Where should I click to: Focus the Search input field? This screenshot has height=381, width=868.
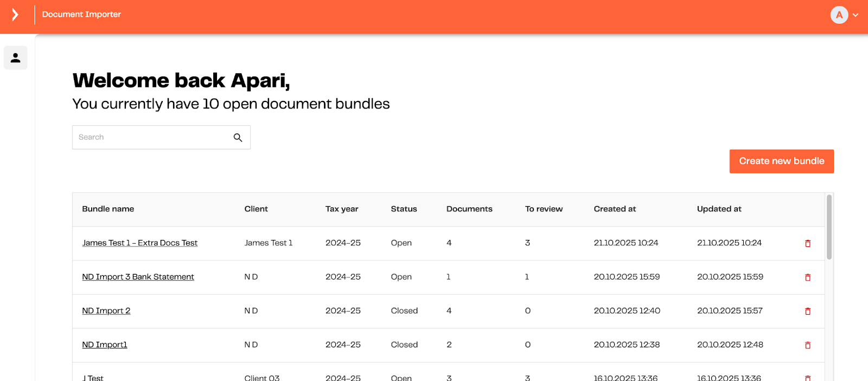152,137
